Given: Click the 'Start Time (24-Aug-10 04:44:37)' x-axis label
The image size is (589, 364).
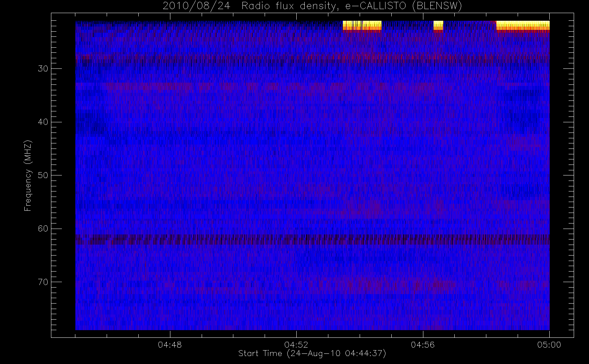Looking at the screenshot, I should tap(312, 353).
